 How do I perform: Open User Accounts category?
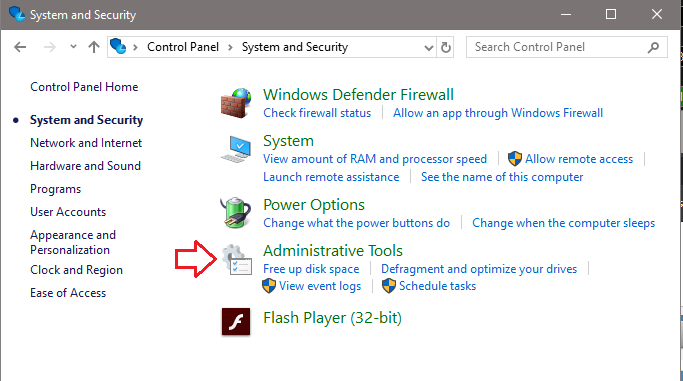pos(68,212)
